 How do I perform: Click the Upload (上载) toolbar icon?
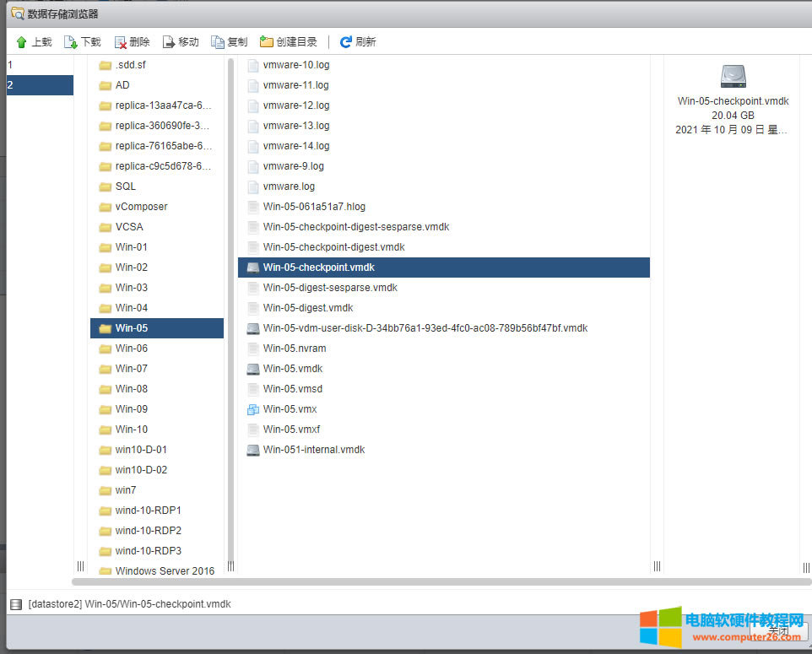[x=22, y=42]
